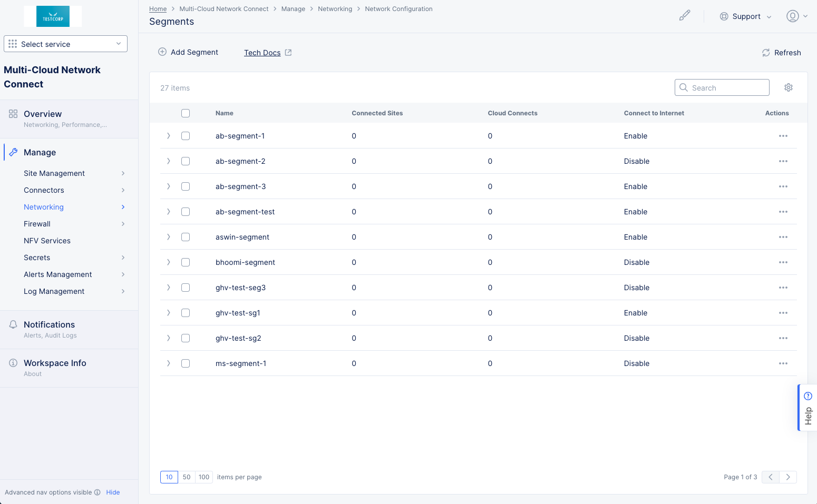Click the Help panel question icon
The image size is (817, 504).
click(808, 396)
